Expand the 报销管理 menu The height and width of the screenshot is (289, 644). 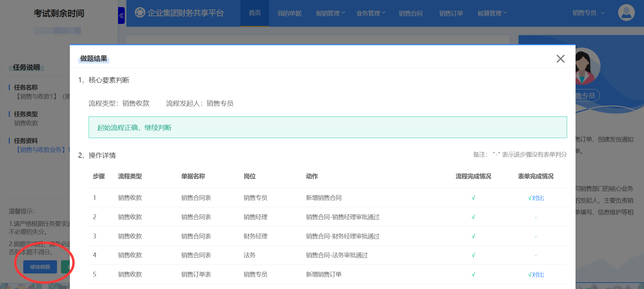point(330,13)
